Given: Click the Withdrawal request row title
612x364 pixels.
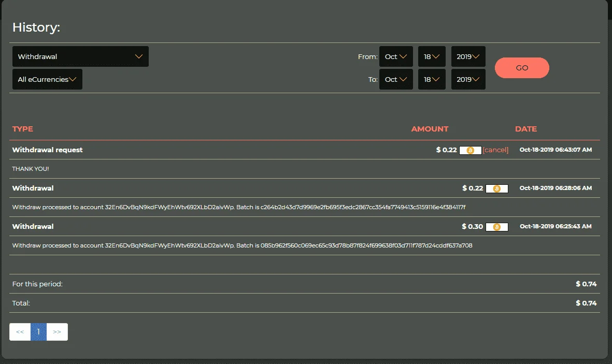Looking at the screenshot, I should pyautogui.click(x=47, y=150).
